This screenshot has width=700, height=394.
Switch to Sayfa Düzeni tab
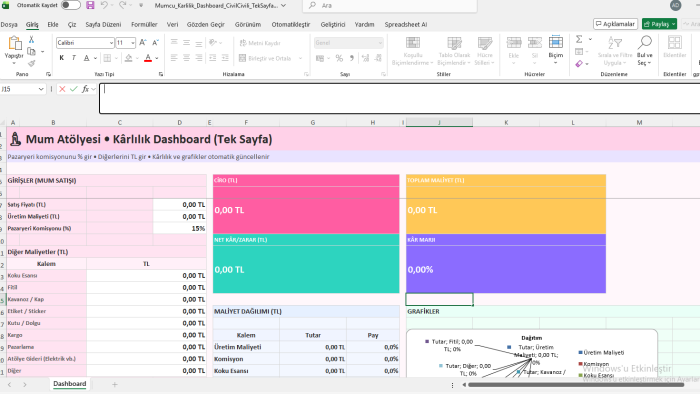point(103,25)
